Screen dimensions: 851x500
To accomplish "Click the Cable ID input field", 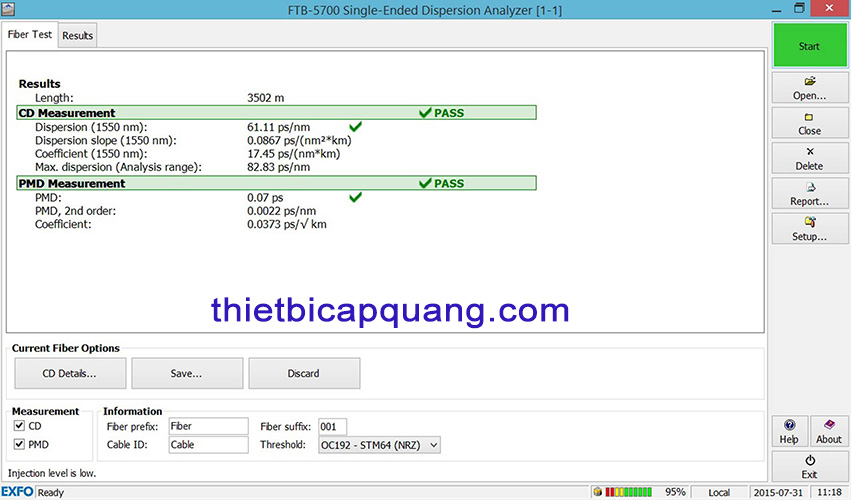I will click(x=208, y=445).
